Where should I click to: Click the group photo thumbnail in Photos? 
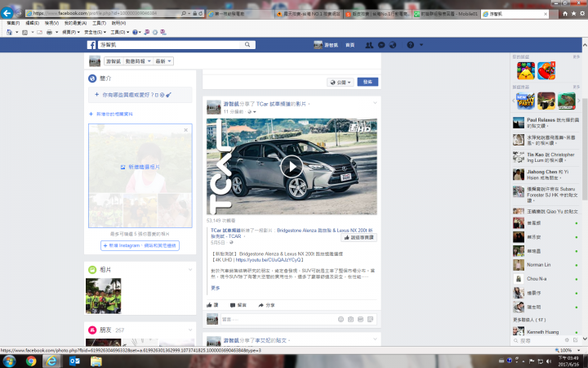[104, 296]
